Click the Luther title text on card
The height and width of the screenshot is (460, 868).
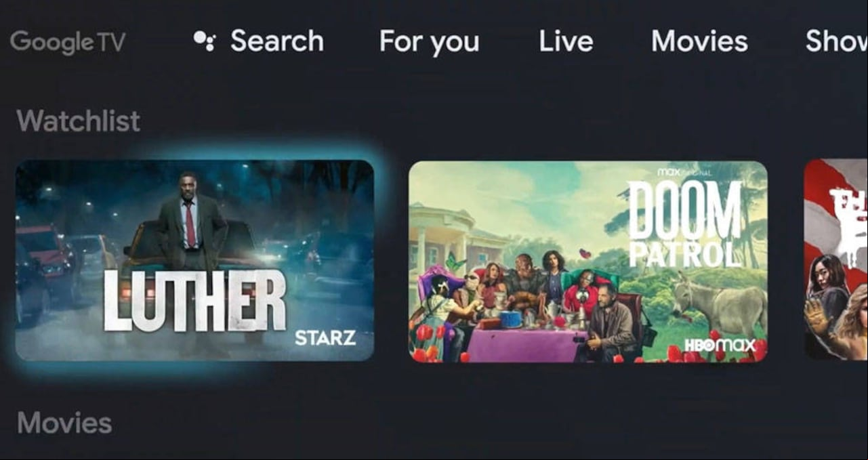coord(194,299)
